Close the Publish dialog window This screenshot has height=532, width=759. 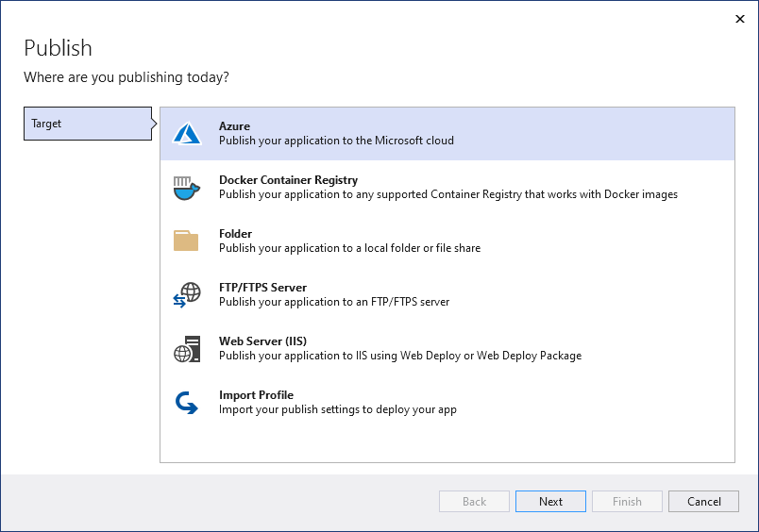coord(738,18)
